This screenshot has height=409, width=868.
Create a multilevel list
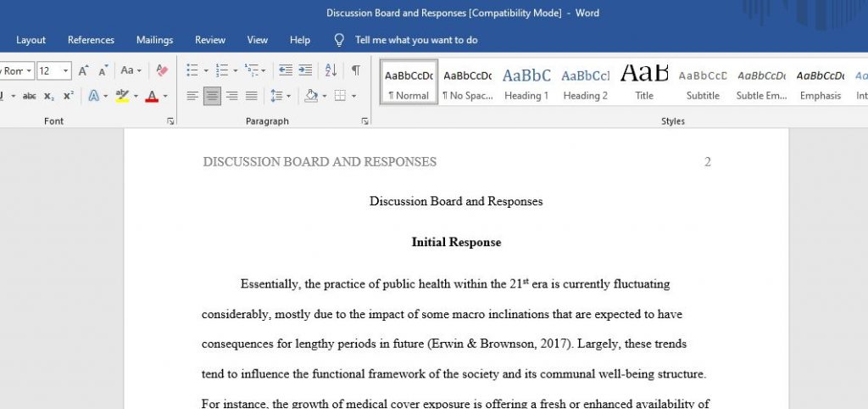[251, 70]
